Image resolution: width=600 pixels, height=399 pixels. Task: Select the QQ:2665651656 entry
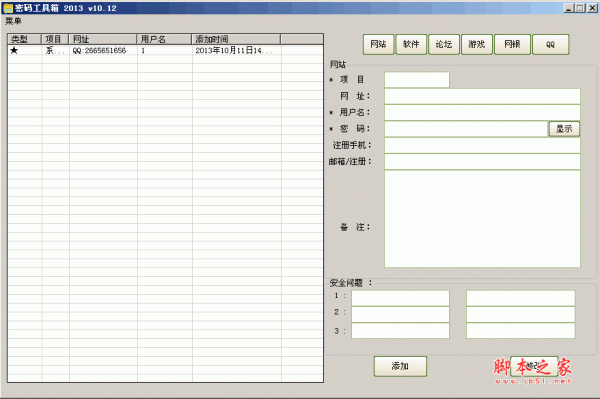(99, 50)
